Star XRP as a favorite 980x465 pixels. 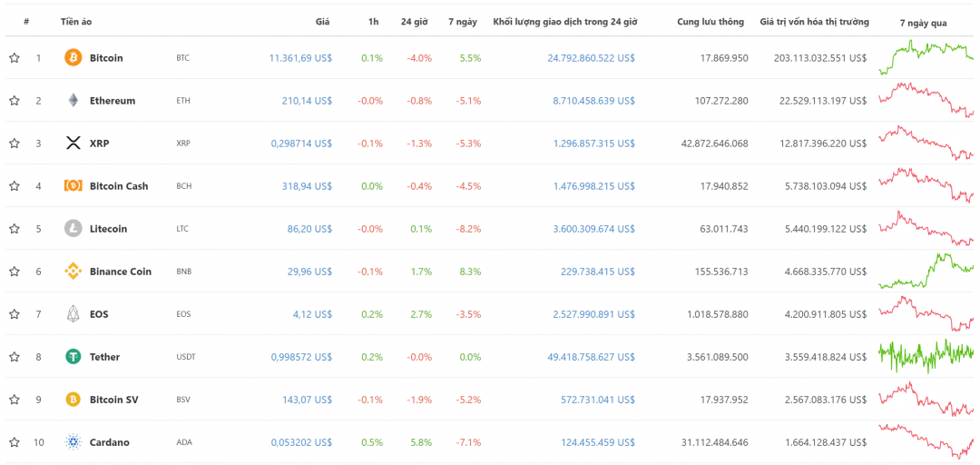(15, 143)
